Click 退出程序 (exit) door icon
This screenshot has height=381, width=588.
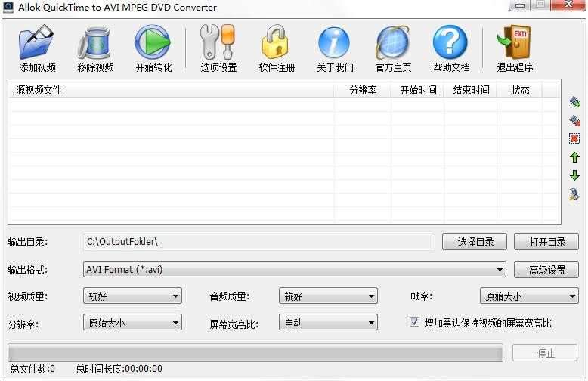pyautogui.click(x=515, y=42)
